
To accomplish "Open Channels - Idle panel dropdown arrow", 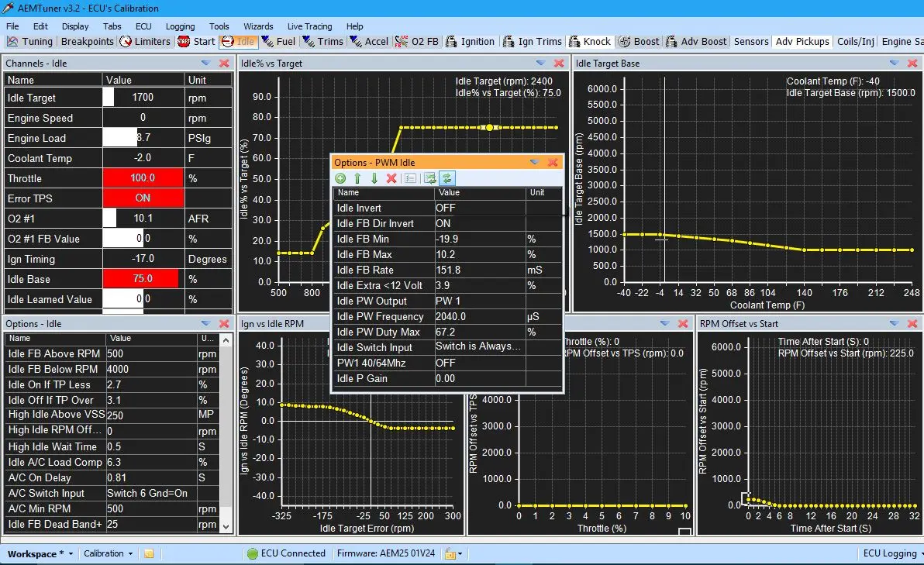I will pos(205,63).
